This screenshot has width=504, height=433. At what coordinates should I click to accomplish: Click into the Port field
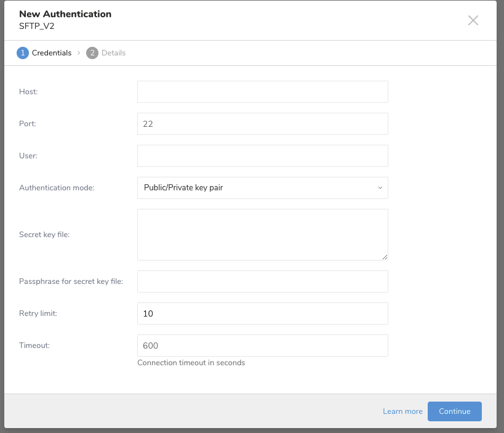point(262,124)
